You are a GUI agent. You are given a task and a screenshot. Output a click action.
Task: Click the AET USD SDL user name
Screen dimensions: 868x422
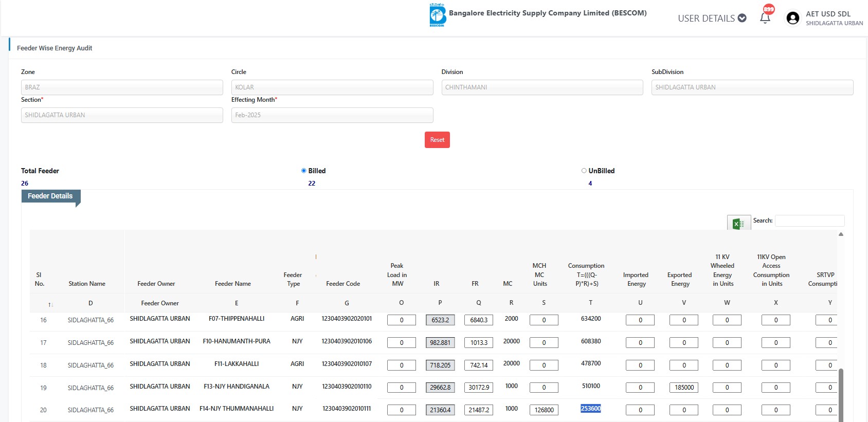point(828,14)
